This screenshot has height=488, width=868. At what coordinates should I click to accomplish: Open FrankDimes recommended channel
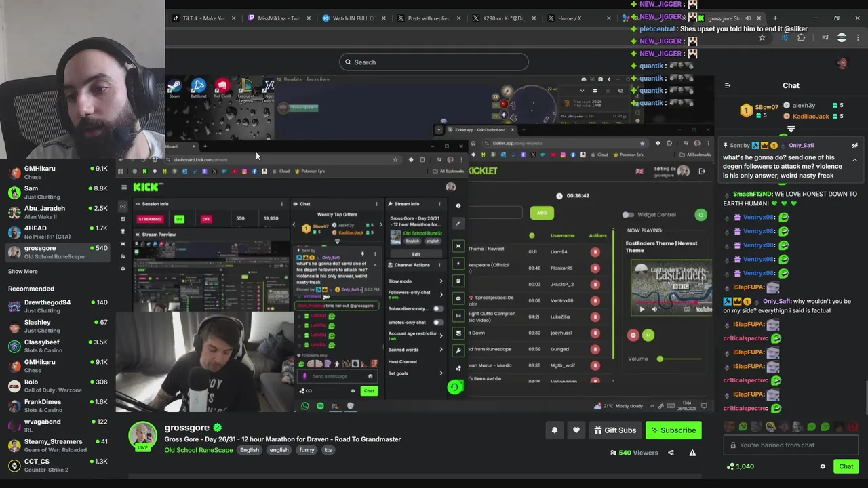point(57,405)
